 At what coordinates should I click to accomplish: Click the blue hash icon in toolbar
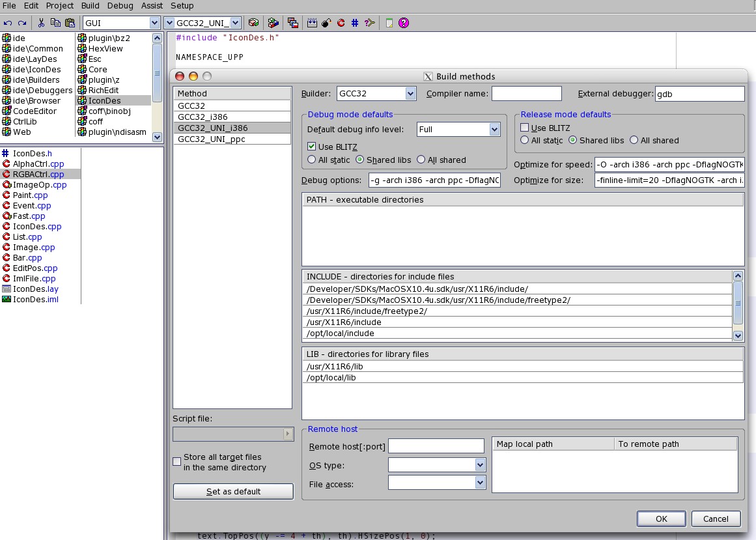coord(355,23)
